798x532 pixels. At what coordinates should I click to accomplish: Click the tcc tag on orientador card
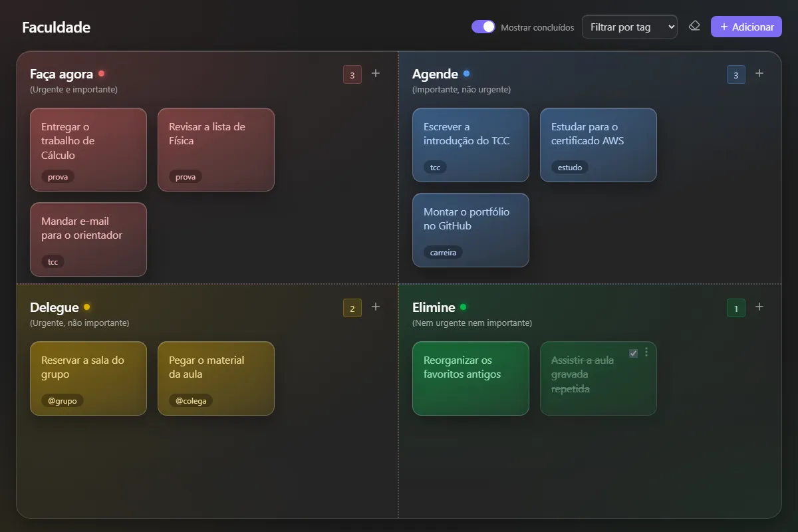(x=53, y=262)
